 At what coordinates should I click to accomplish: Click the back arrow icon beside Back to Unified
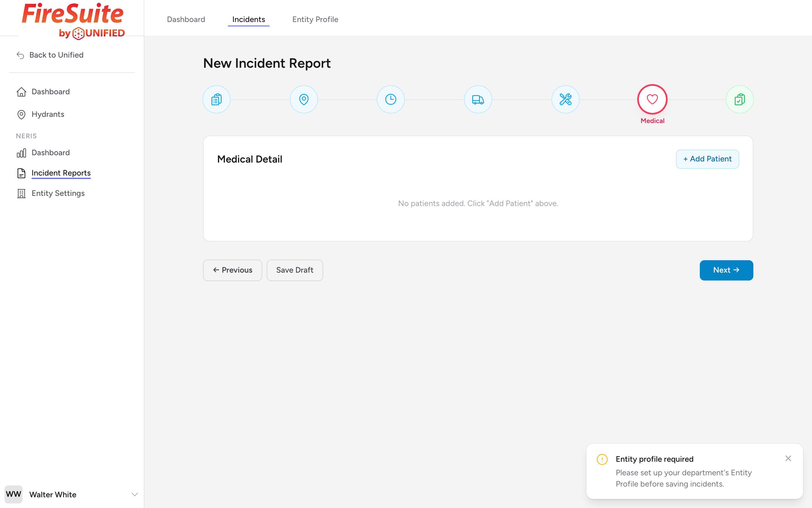(x=21, y=55)
